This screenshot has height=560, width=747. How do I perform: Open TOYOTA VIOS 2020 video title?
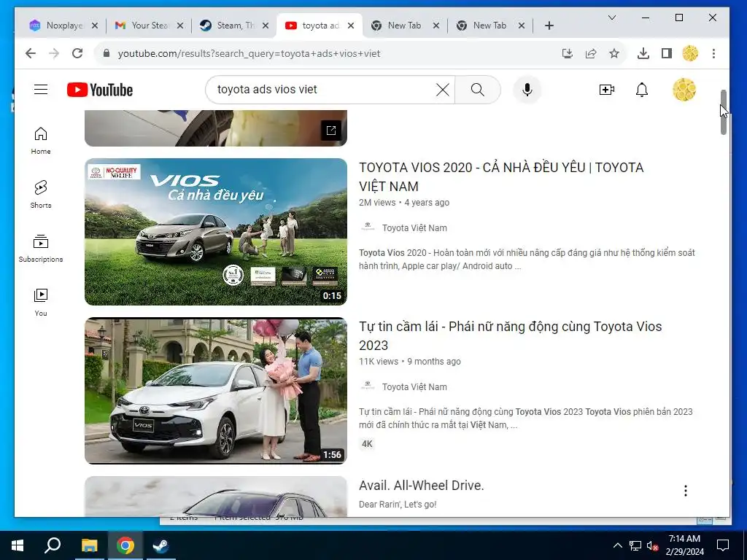click(x=501, y=176)
